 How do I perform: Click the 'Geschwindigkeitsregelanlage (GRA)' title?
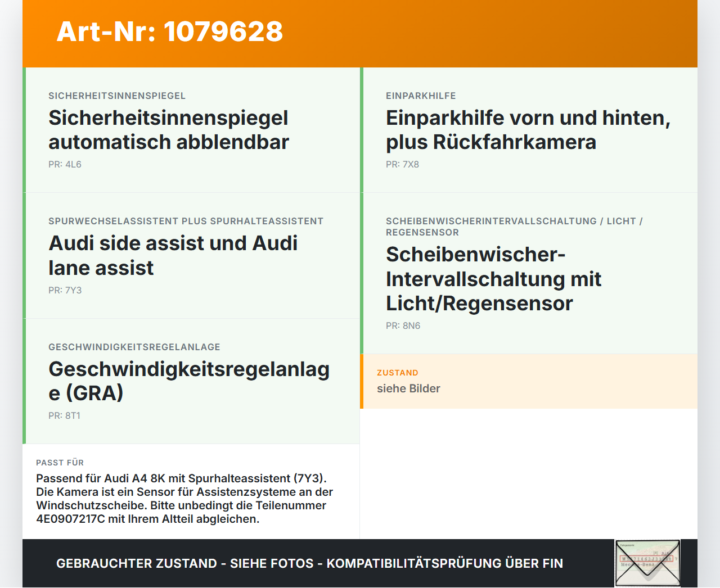point(189,381)
